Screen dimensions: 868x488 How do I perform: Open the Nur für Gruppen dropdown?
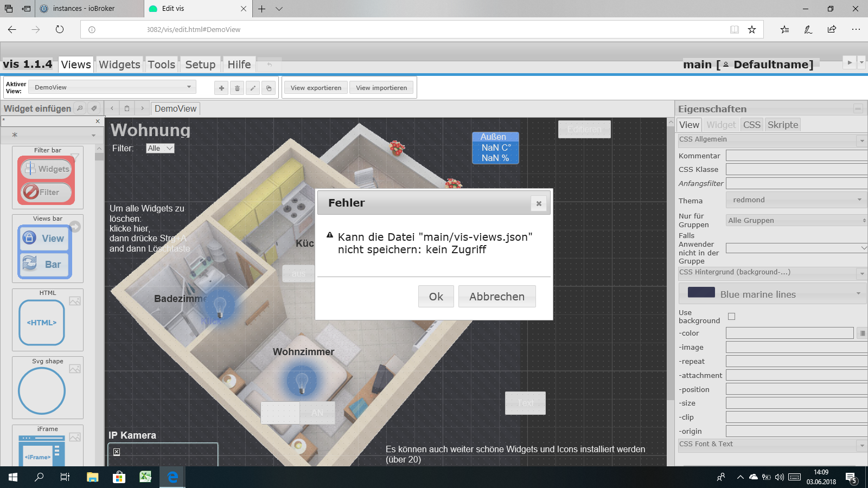click(796, 220)
